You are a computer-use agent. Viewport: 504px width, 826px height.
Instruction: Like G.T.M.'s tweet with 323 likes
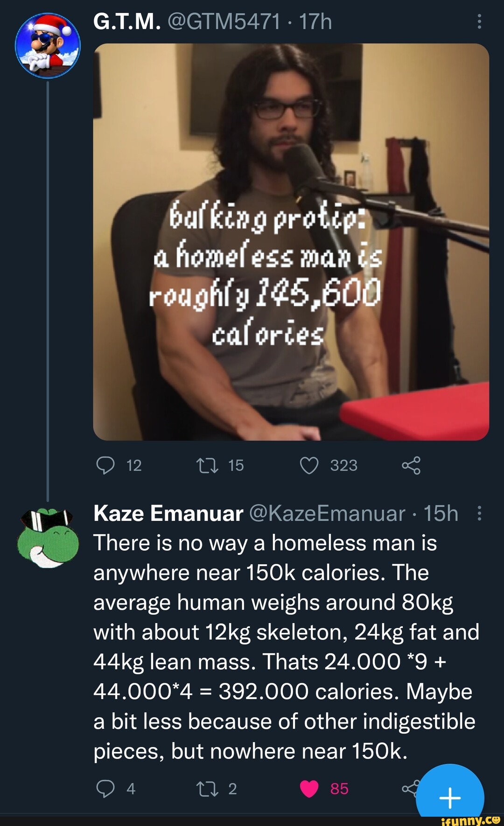(x=309, y=465)
